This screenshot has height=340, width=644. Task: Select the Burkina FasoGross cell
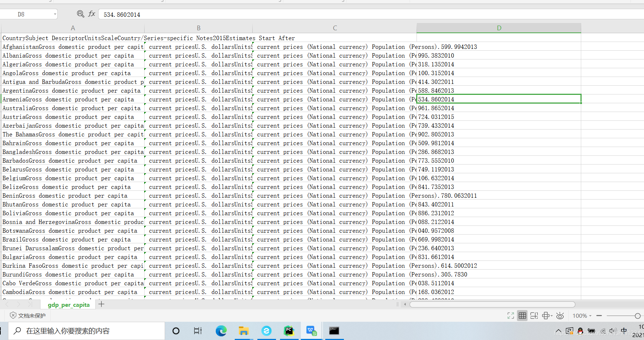tap(73, 266)
